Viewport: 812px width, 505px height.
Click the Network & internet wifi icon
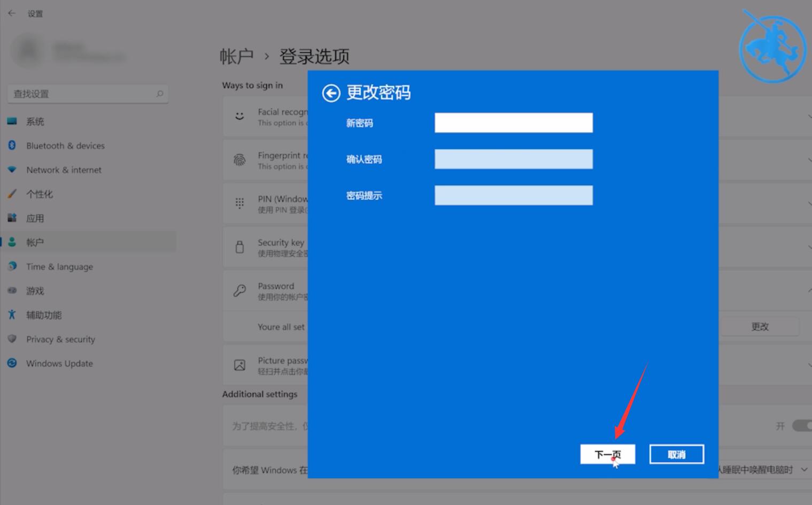12,170
